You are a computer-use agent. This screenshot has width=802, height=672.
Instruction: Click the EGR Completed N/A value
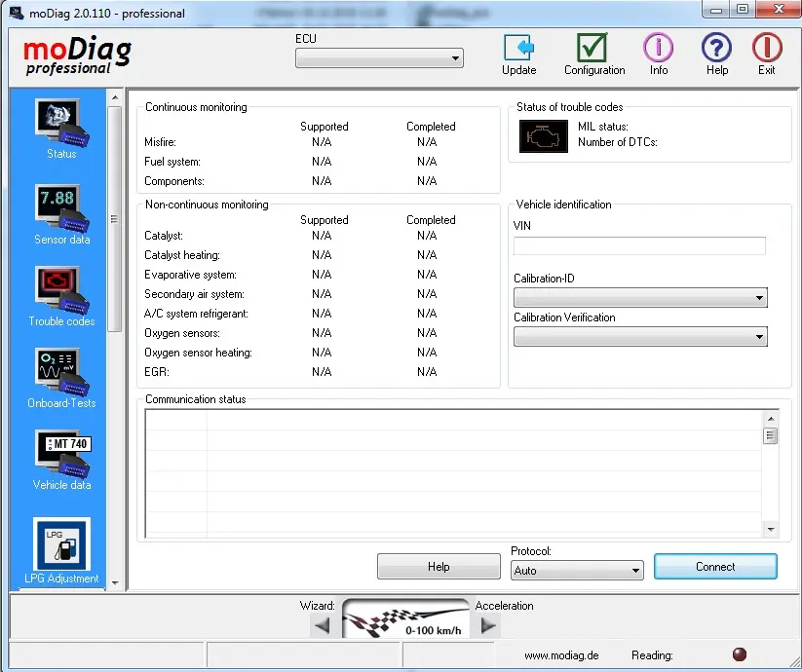427,371
